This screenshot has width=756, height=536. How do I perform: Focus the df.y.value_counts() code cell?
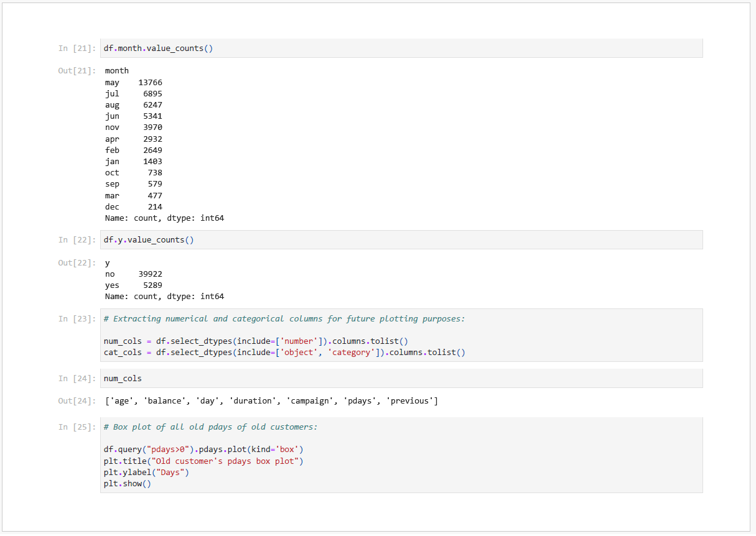[401, 240]
